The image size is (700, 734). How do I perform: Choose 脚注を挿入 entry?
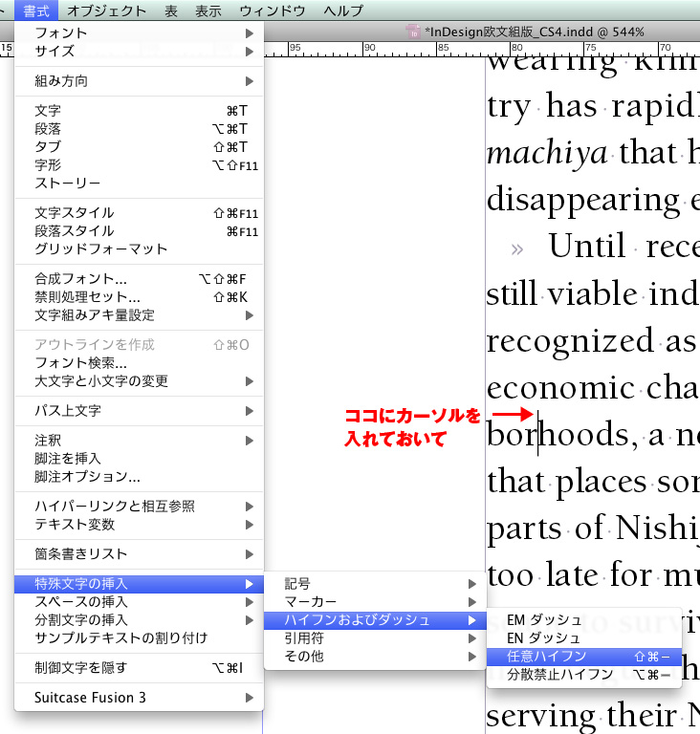tap(139, 459)
